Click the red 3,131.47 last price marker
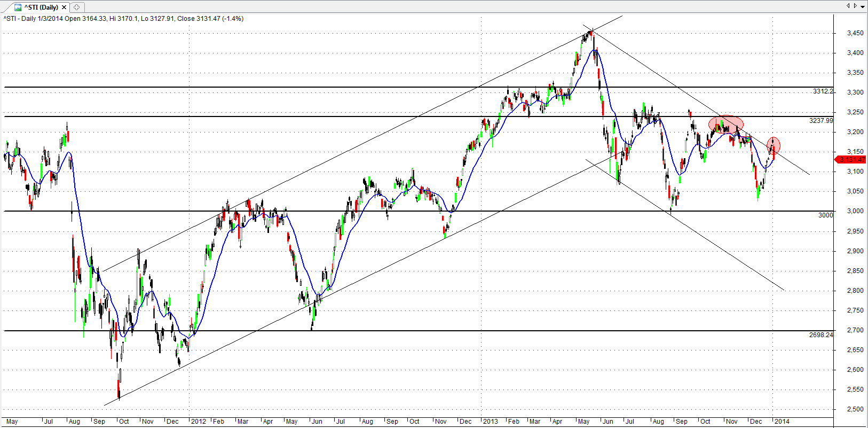The width and height of the screenshot is (868, 428). 851,160
